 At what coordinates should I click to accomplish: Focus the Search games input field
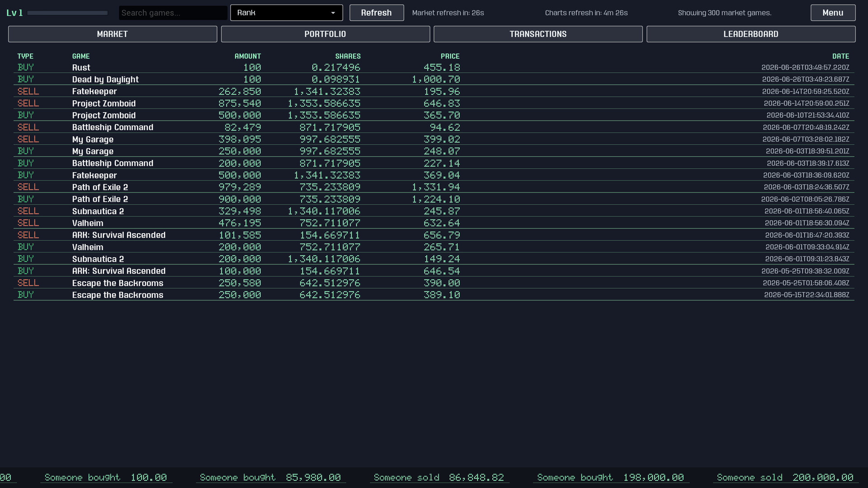[x=173, y=13]
